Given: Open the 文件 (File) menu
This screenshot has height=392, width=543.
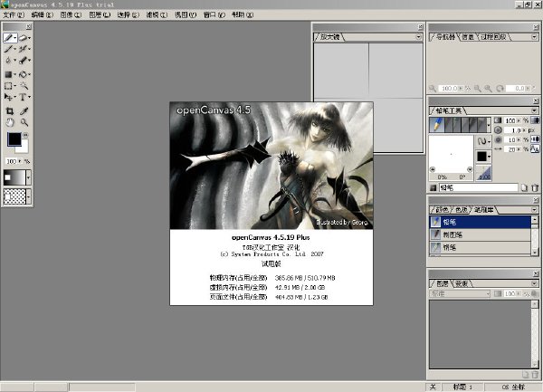Looking at the screenshot, I should [x=14, y=14].
